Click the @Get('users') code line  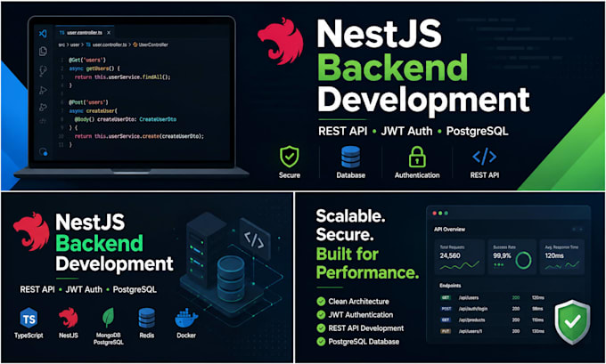(x=87, y=60)
